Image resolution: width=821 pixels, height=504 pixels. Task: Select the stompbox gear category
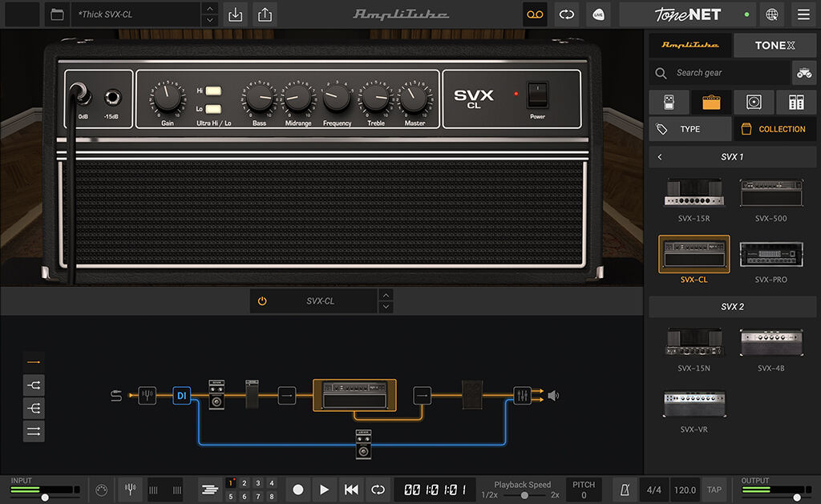[669, 102]
